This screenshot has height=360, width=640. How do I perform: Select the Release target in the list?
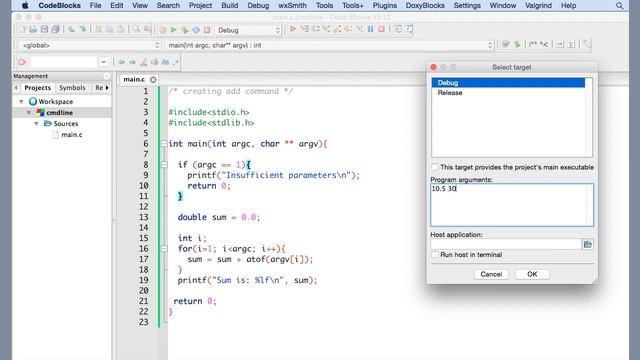pyautogui.click(x=508, y=93)
